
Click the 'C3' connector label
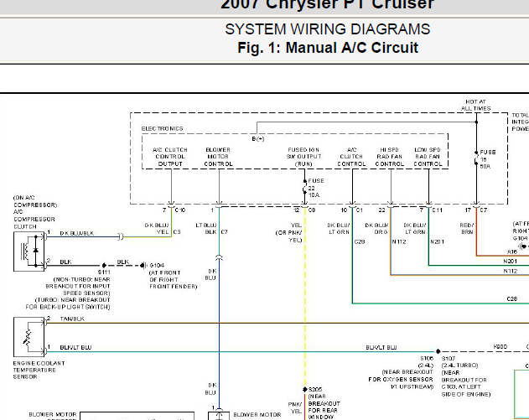[177, 232]
